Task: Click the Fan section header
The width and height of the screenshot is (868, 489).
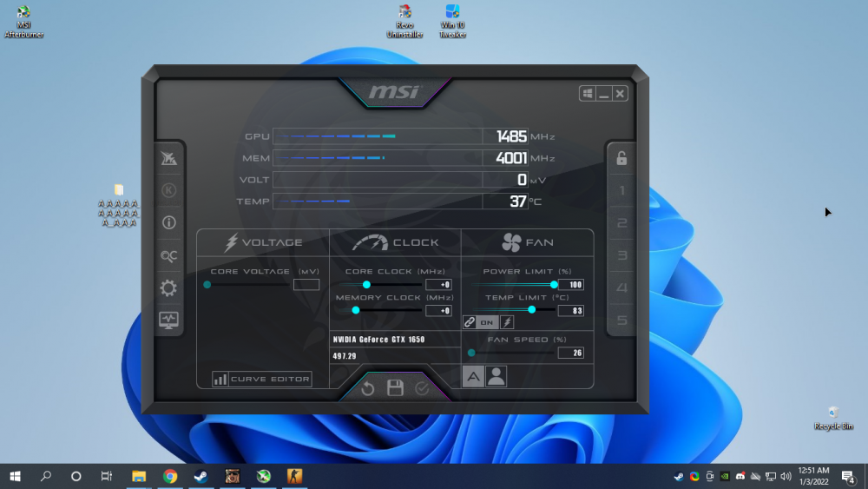Action: tap(528, 242)
